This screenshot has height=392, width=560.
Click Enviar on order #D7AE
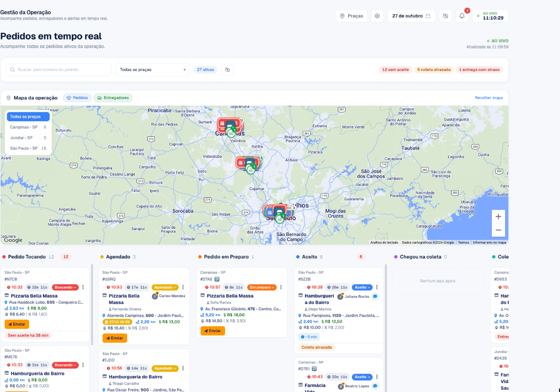[x=213, y=331]
